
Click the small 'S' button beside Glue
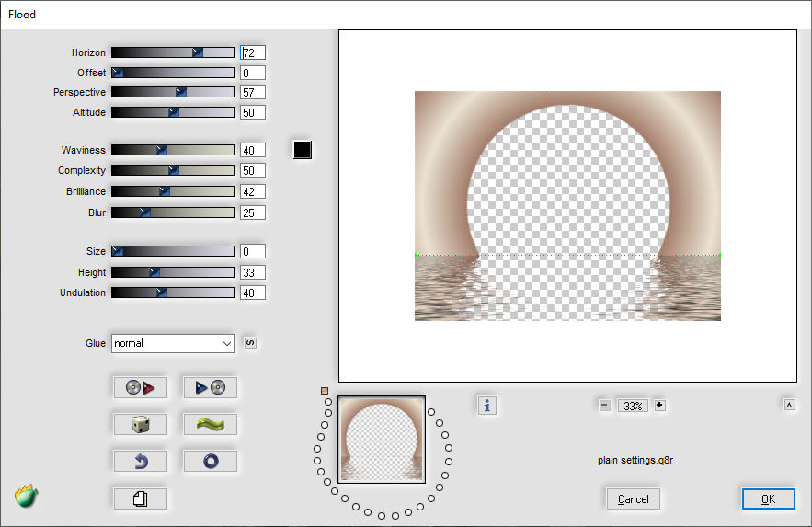pos(250,343)
